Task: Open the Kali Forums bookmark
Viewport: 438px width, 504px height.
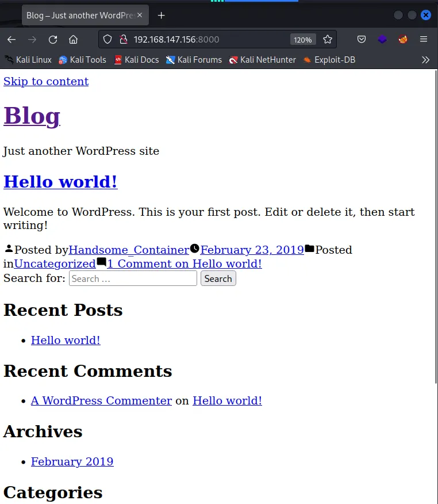Action: point(194,60)
